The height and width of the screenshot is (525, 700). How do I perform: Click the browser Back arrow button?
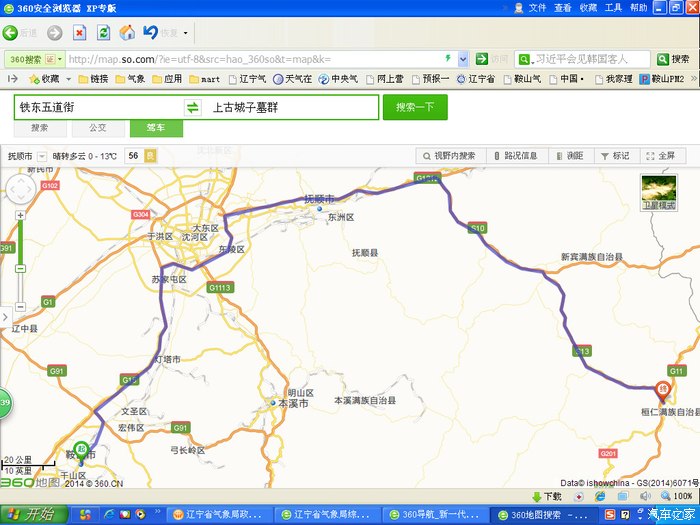[10, 33]
